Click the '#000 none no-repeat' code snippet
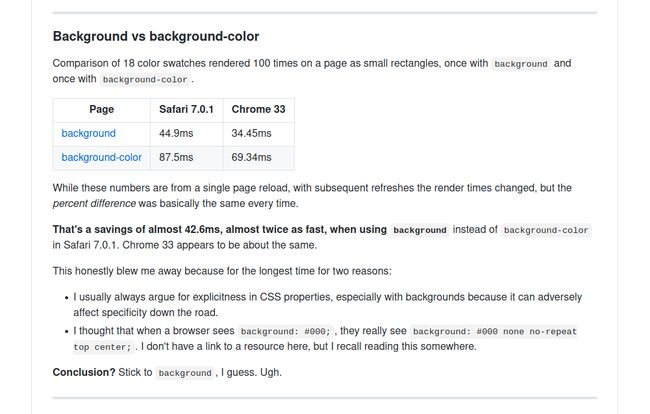 pos(494,331)
